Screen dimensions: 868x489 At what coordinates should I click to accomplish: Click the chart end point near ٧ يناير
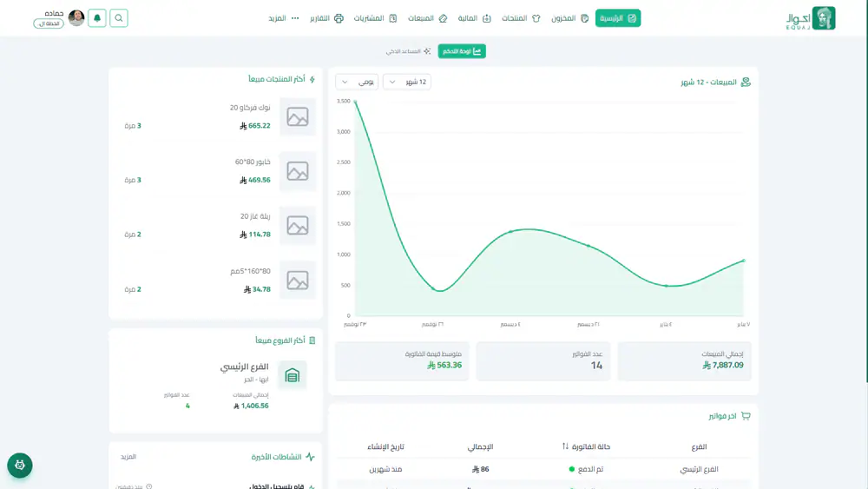(744, 261)
